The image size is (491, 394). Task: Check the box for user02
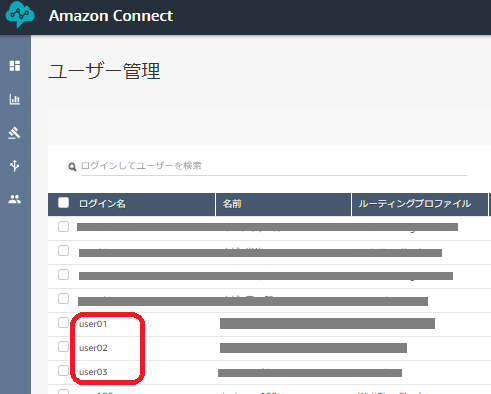click(63, 347)
